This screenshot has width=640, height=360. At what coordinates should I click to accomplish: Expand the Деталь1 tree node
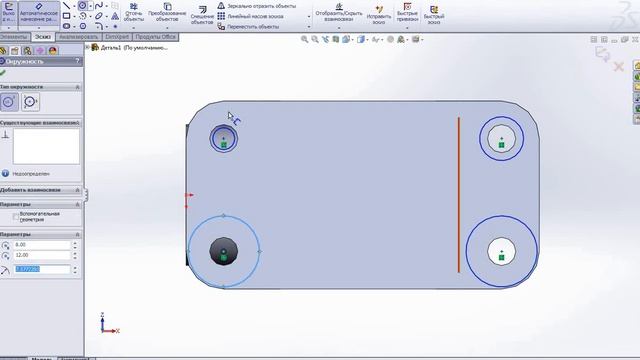click(x=88, y=48)
